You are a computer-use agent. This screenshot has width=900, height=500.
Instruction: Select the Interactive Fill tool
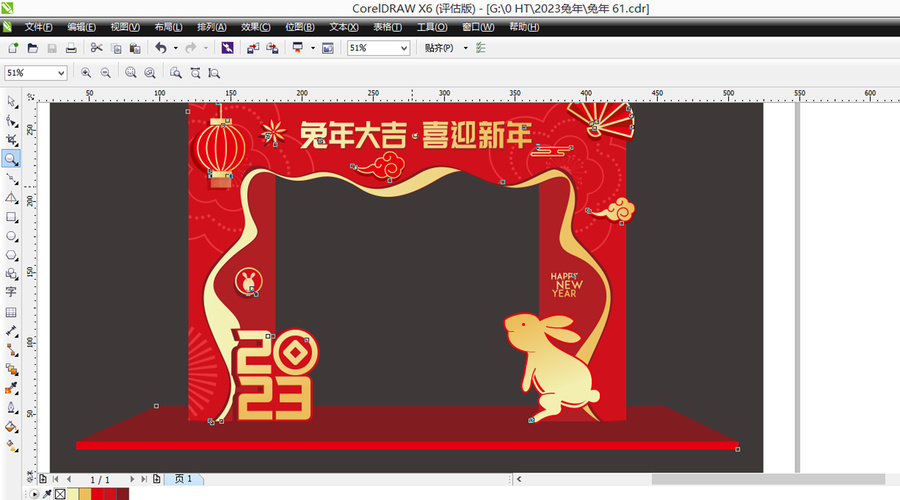[11, 445]
